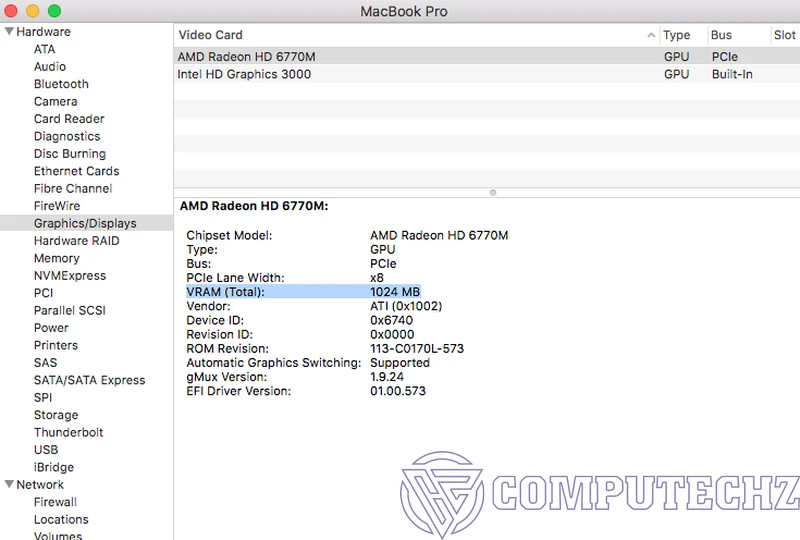
Task: Select Thunderbolt in the sidebar
Action: pyautogui.click(x=68, y=432)
